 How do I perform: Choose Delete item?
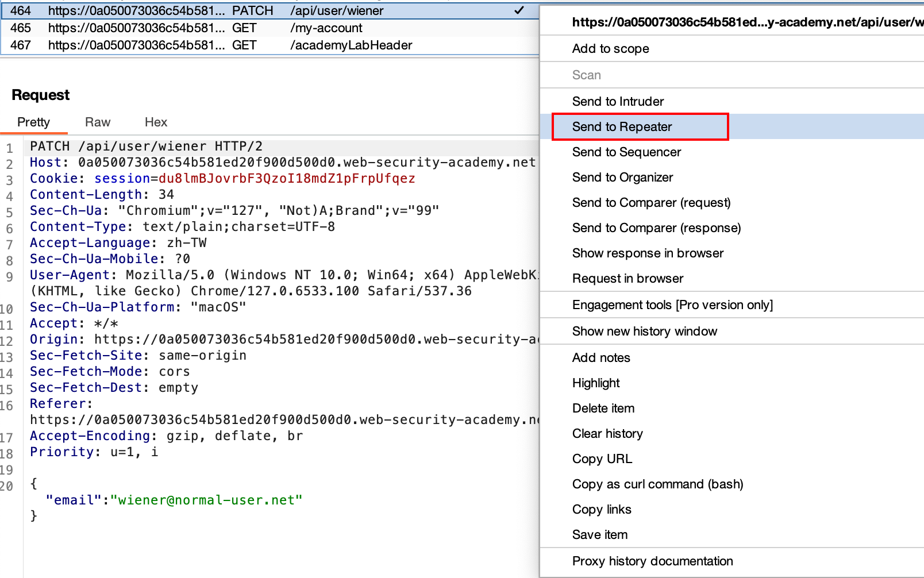coord(732,408)
